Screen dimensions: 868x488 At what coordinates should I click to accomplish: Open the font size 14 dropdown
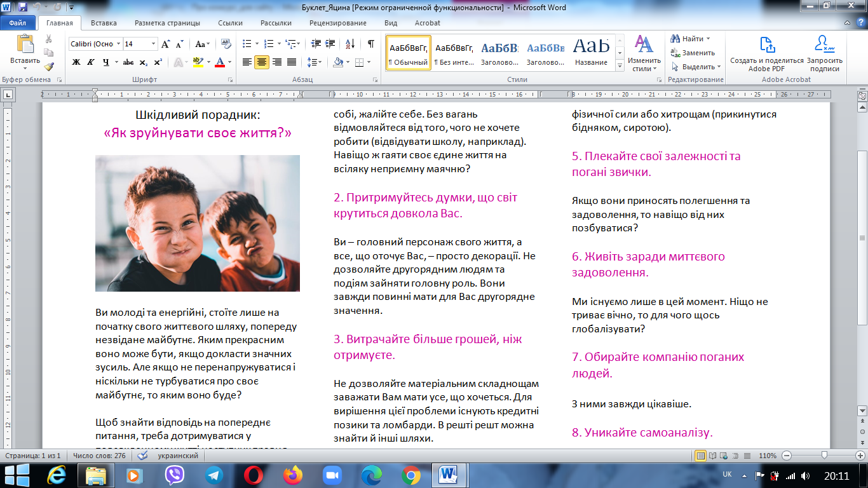[153, 44]
